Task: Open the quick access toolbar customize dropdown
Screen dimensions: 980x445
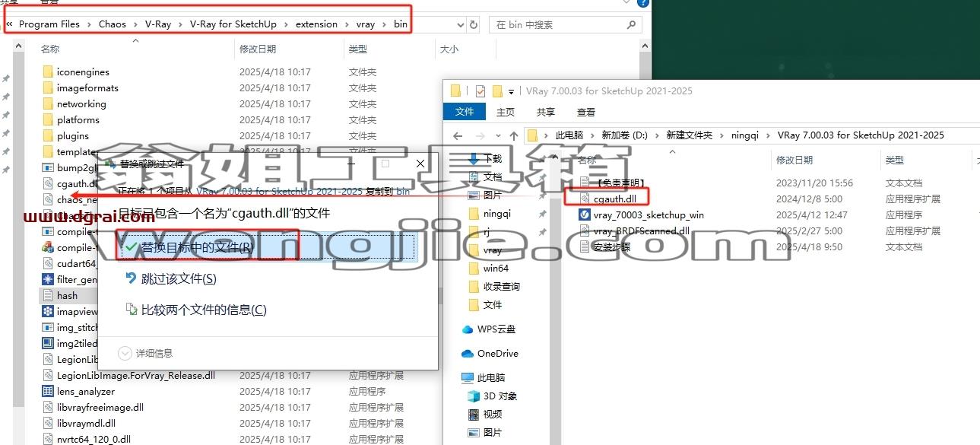Action: coord(512,92)
